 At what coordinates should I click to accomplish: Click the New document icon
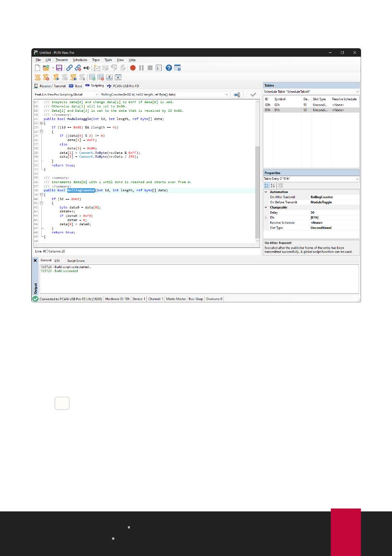click(38, 68)
